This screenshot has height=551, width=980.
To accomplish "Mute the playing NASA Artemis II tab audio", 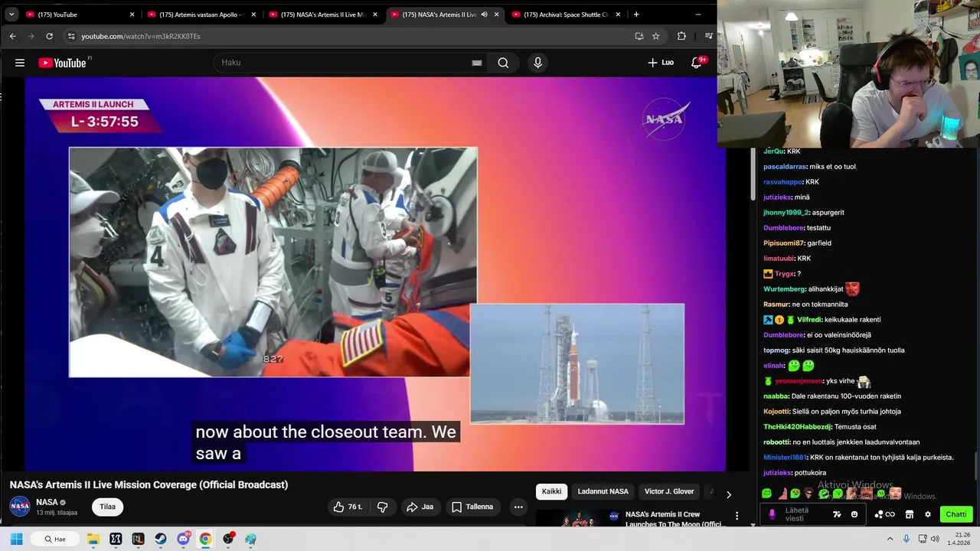I will [484, 15].
